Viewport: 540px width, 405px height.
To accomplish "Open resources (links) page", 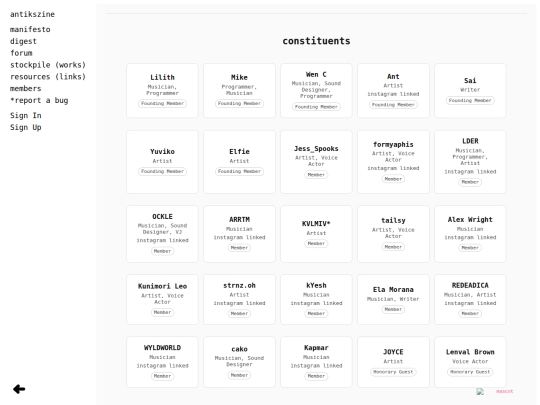I will coord(48,76).
